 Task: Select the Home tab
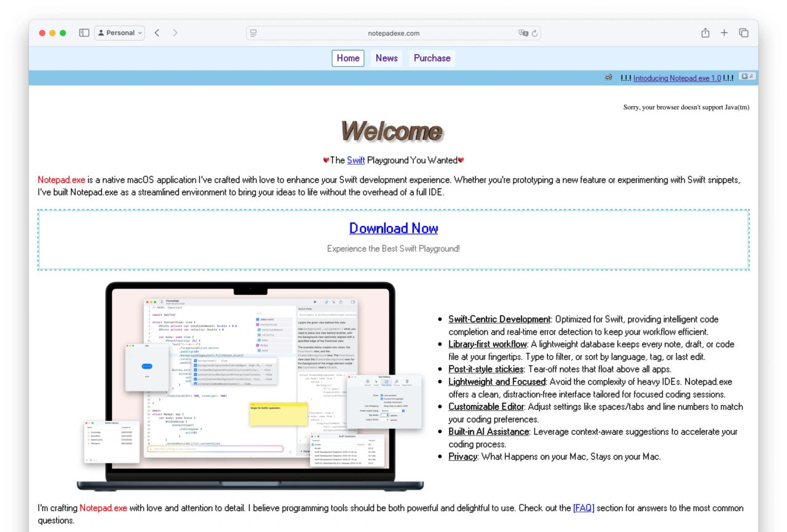348,58
